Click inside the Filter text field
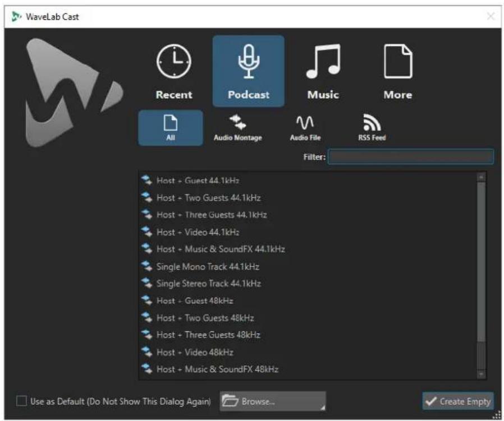 tap(410, 157)
